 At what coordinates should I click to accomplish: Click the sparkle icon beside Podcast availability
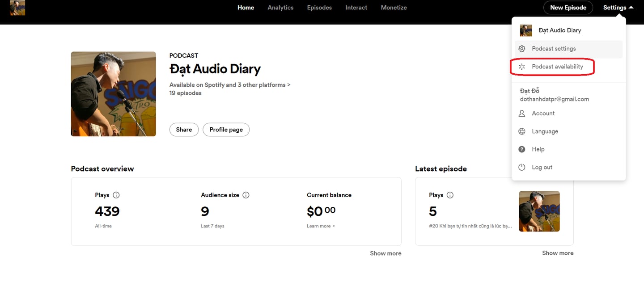(521, 67)
